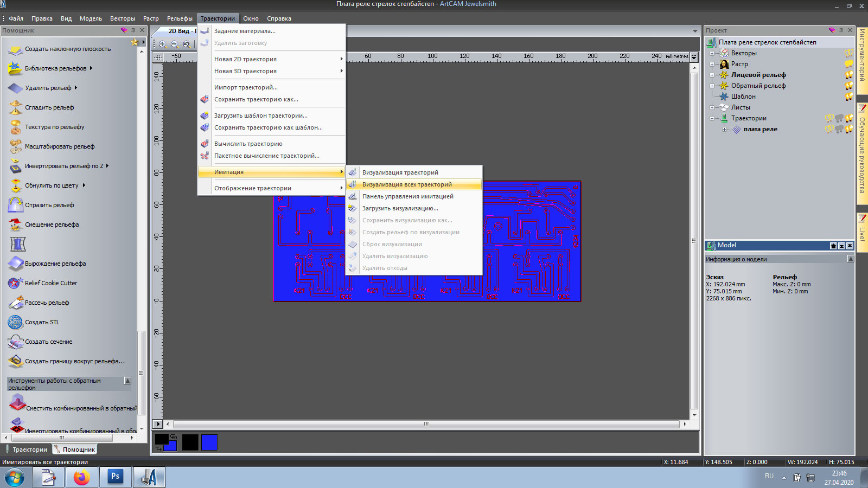Click the Создать STL icon
Image resolution: width=868 pixels, height=488 pixels.
pos(16,323)
